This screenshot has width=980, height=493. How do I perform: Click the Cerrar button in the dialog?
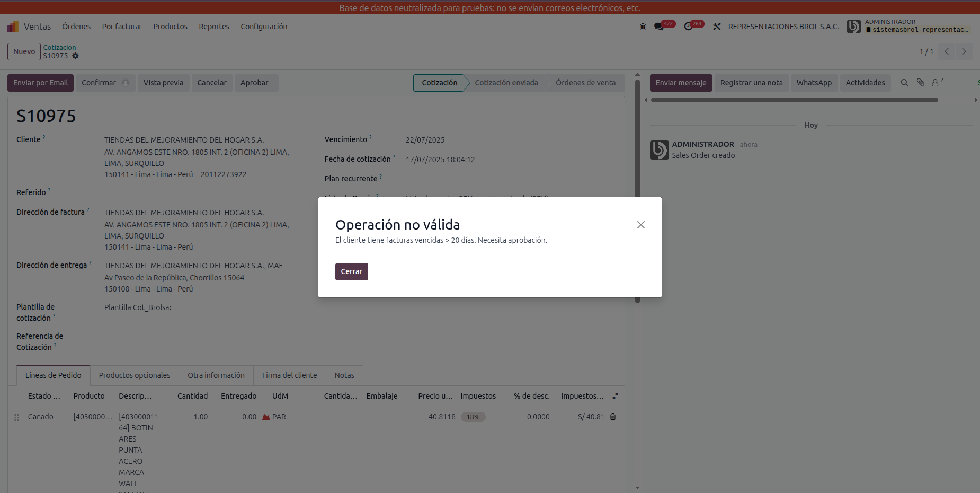tap(351, 271)
